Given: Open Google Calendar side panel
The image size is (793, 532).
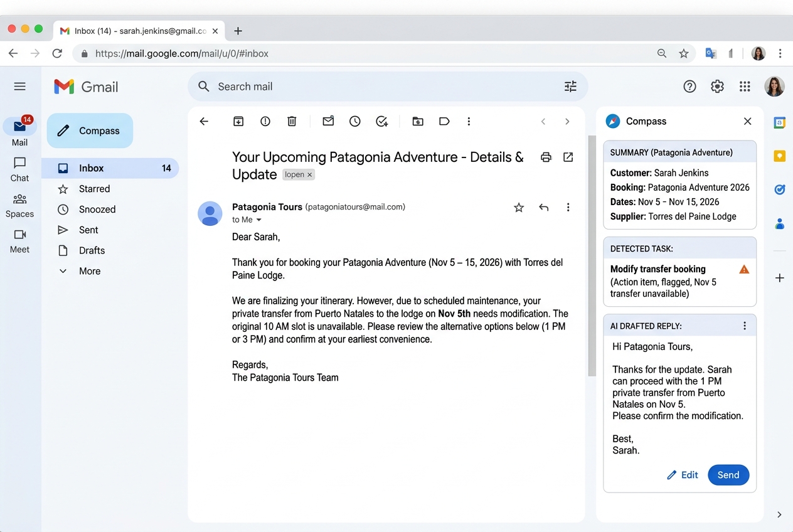Looking at the screenshot, I should 779,123.
